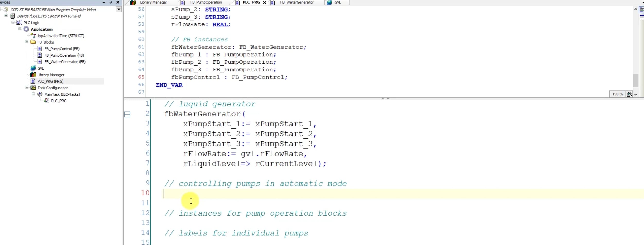Click the FB_WaterGenerator tab document icon

(x=273, y=3)
